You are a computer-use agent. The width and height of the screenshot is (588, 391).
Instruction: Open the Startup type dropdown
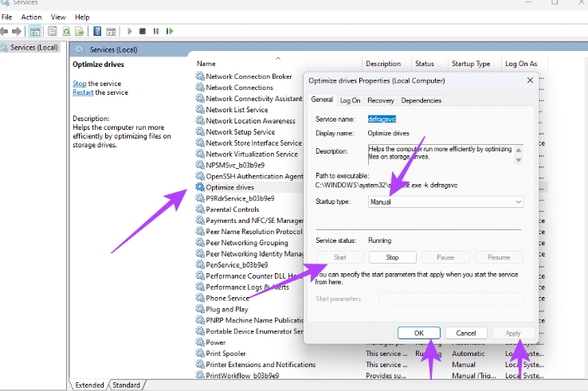445,202
